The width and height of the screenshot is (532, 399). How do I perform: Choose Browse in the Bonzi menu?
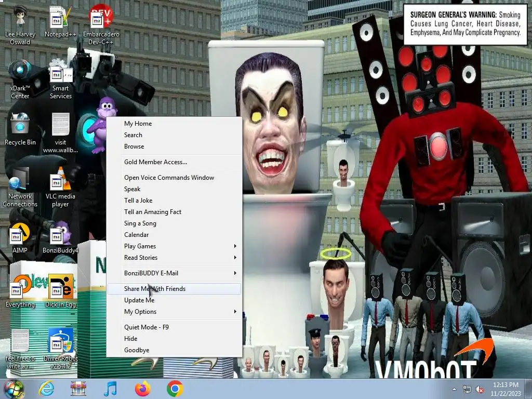coord(175,147)
